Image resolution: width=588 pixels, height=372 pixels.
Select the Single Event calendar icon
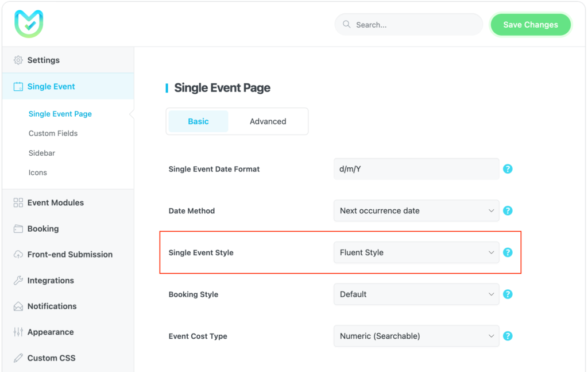[17, 86]
